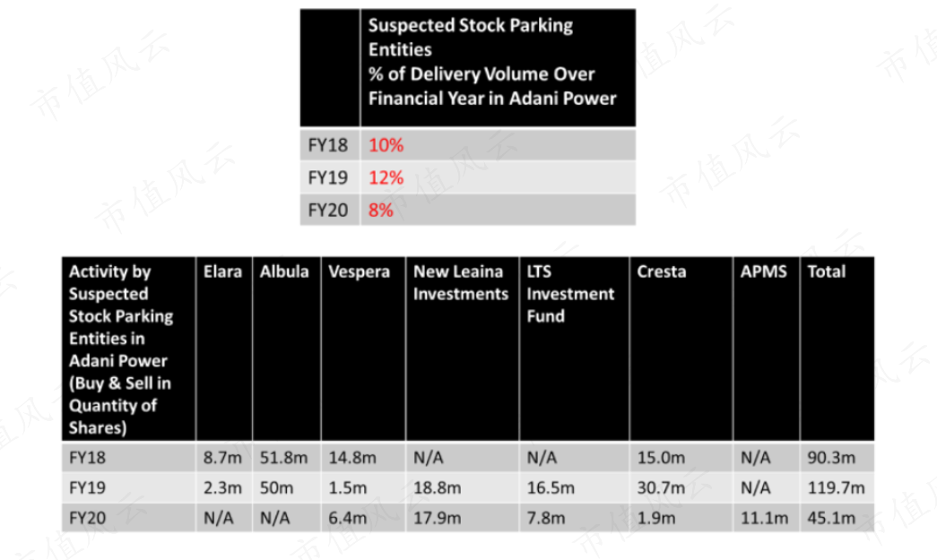Screen dimensions: 937x560
Task: Select the Vespera column header
Action: [363, 349]
